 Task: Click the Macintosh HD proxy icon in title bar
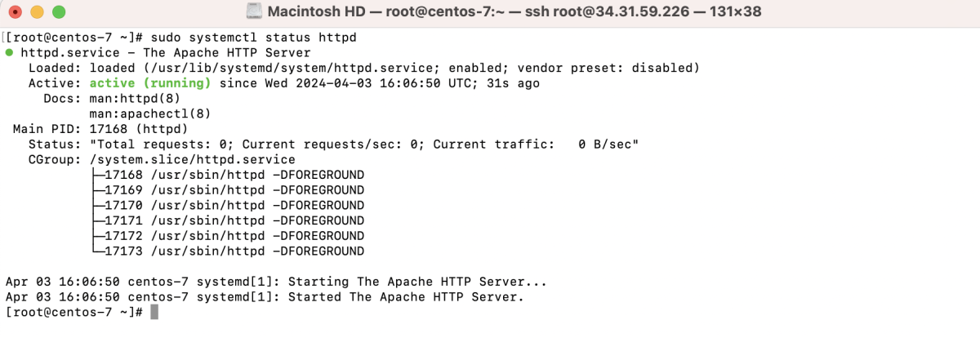(254, 13)
